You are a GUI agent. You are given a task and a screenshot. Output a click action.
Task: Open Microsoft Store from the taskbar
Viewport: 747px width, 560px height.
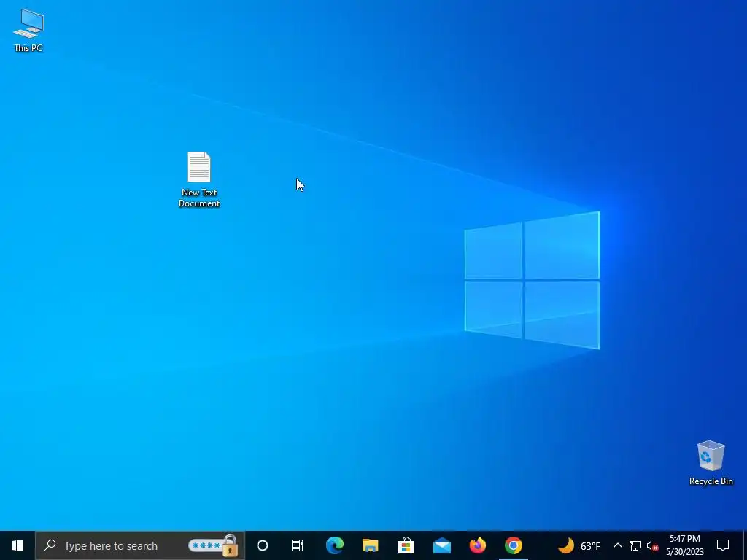tap(406, 545)
